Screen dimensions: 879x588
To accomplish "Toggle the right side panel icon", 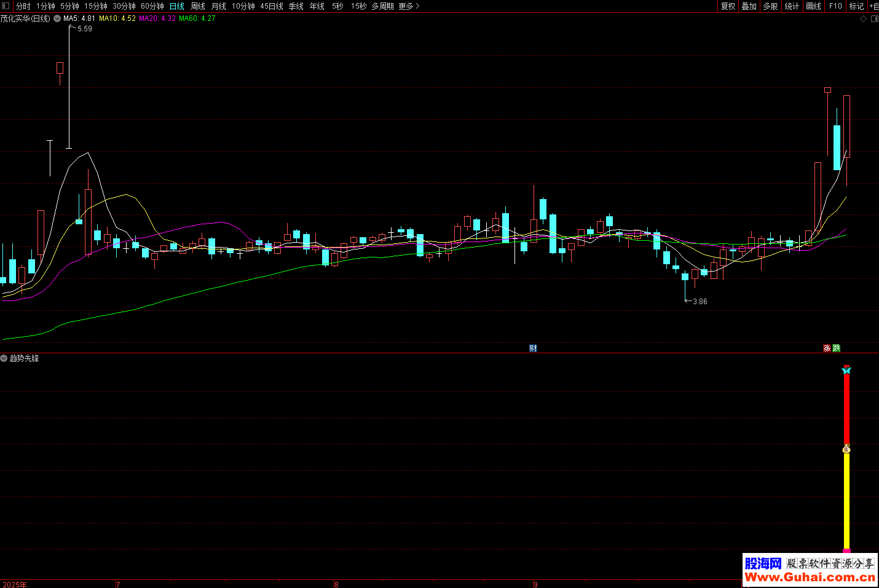I will pos(874,19).
